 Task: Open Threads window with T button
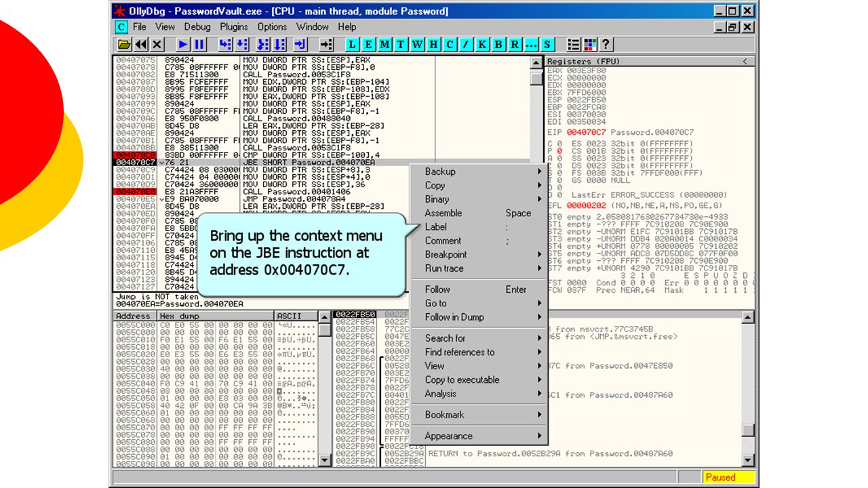401,45
